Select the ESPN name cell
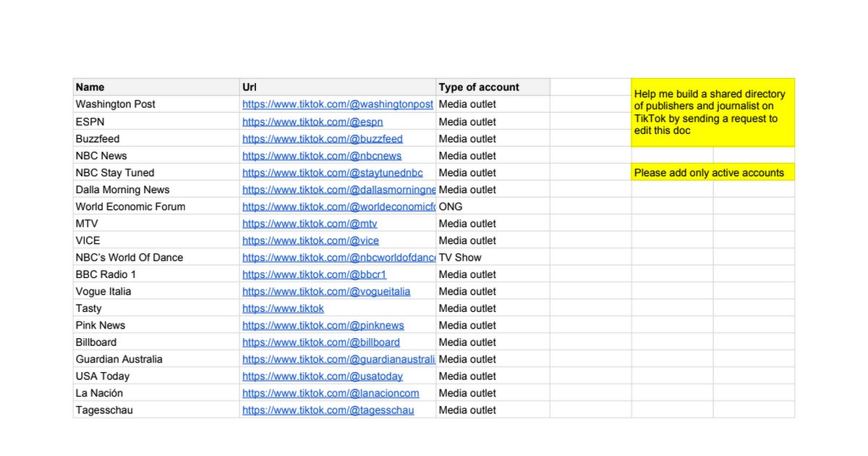 pos(156,122)
